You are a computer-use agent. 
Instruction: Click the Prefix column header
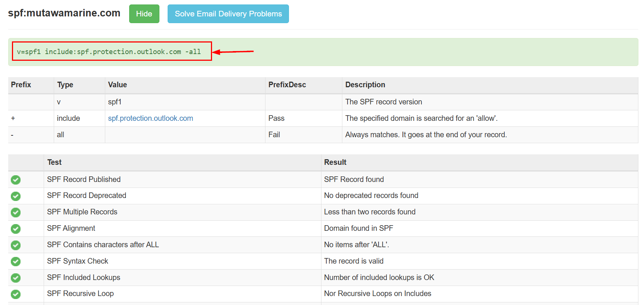[x=21, y=85]
